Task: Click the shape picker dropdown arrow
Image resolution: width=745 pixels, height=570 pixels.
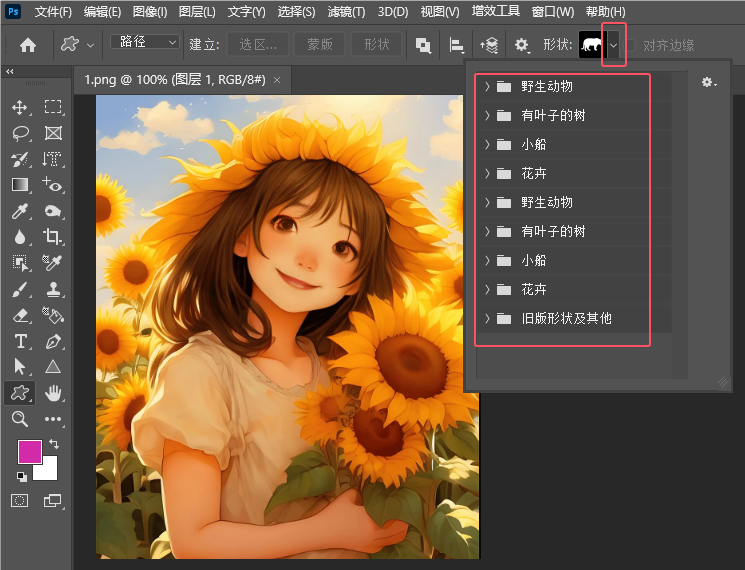Action: tap(613, 45)
